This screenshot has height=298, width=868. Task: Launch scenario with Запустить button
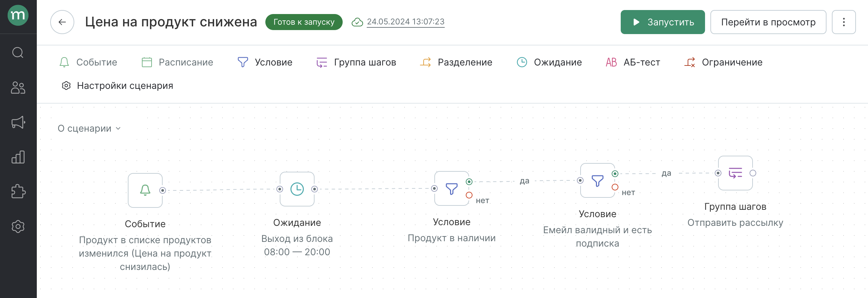coord(663,22)
